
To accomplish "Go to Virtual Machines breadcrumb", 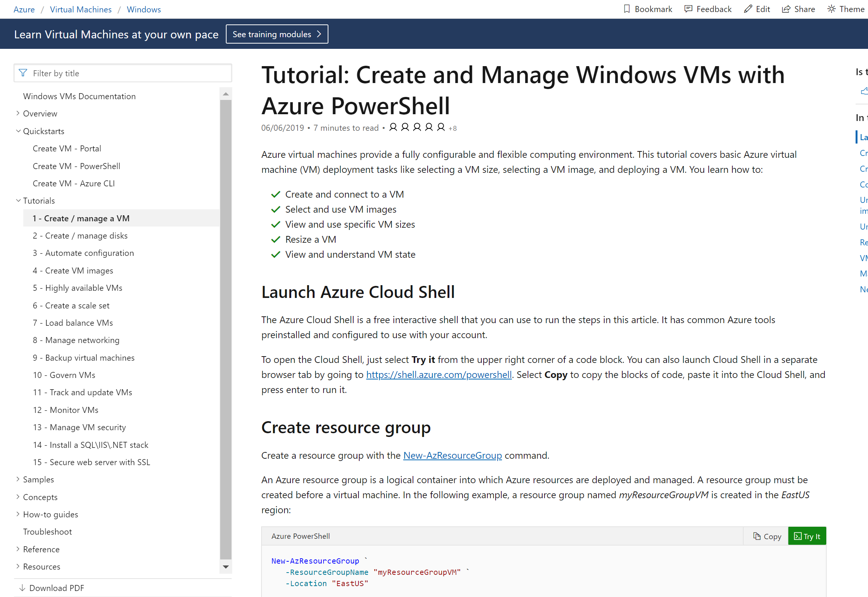I will [81, 9].
